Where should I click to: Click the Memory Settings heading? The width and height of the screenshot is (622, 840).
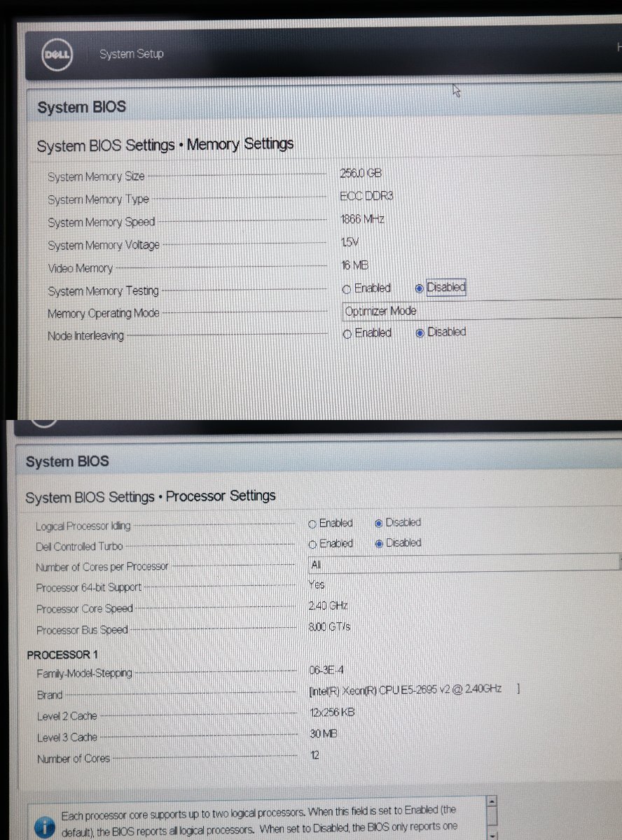pyautogui.click(x=240, y=144)
